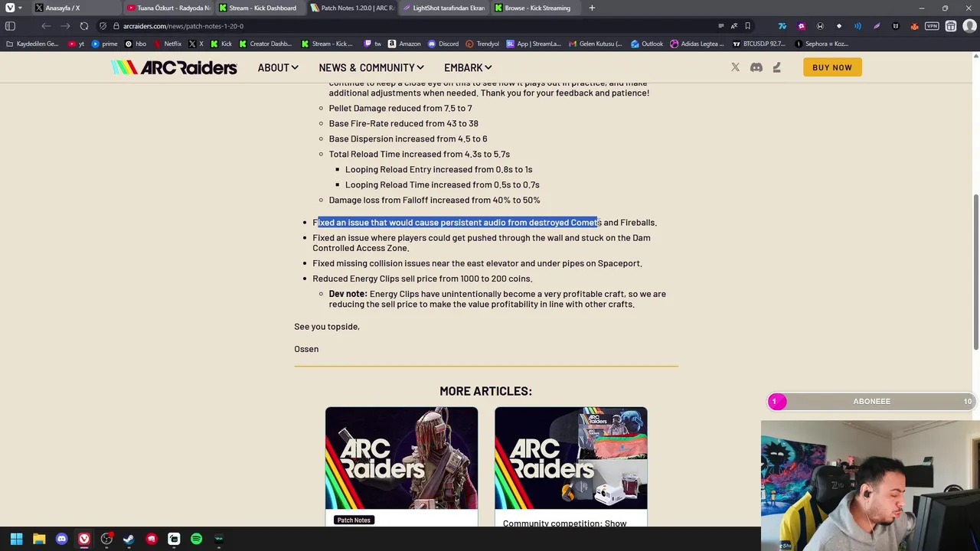Open the X social icon in site header
Image resolution: width=980 pixels, height=551 pixels.
[x=736, y=67]
